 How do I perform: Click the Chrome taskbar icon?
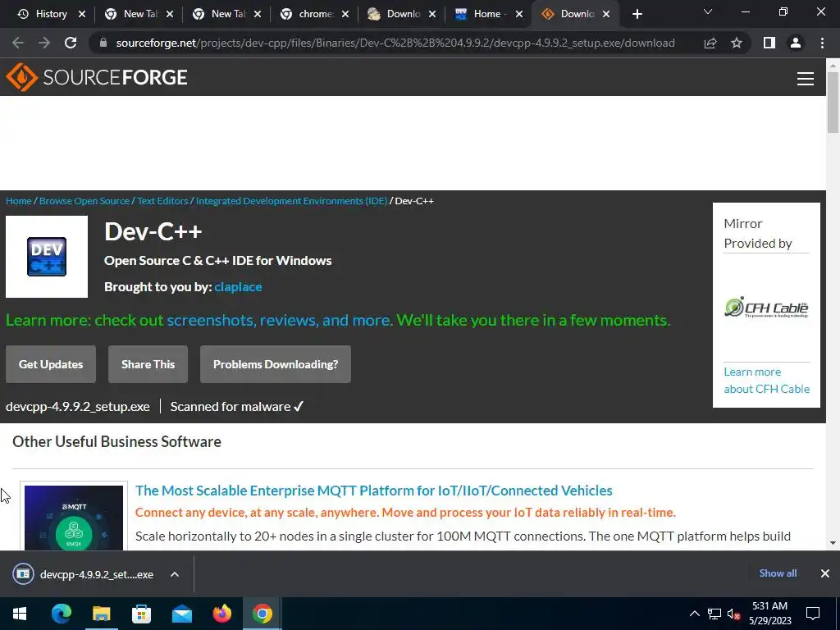pos(262,614)
